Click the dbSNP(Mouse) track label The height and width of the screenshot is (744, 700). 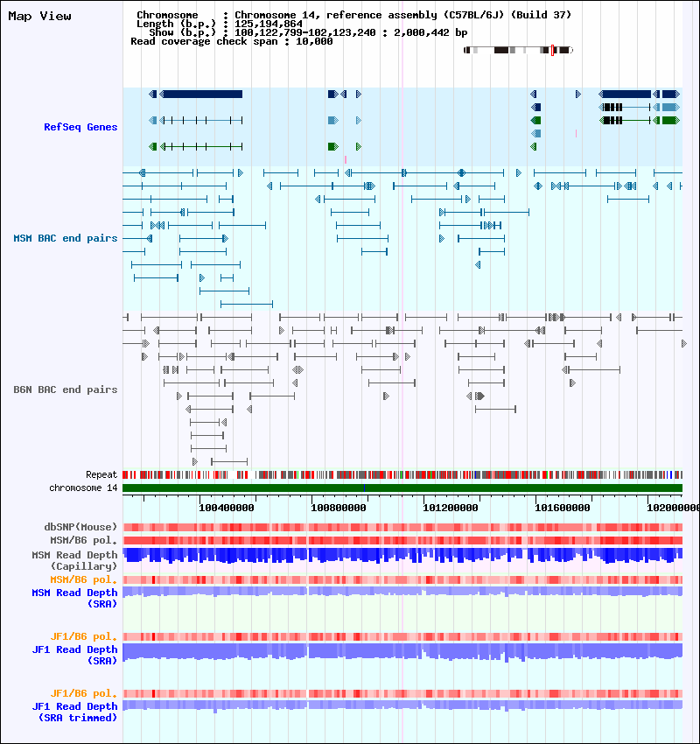pos(80,527)
